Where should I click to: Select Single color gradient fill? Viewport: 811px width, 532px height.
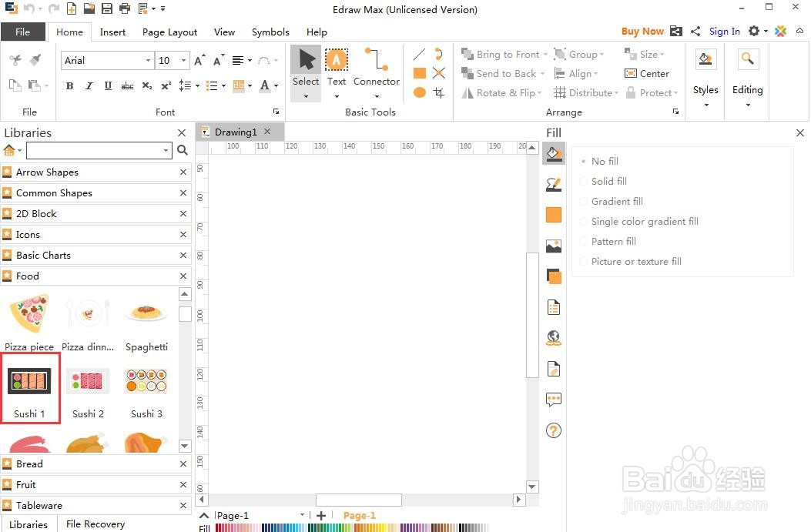tap(639, 222)
